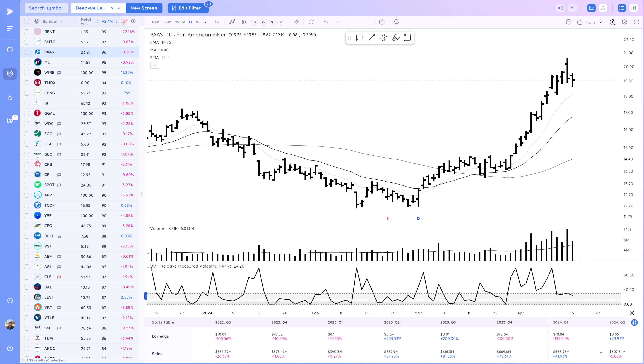The width and height of the screenshot is (644, 364).
Task: Open the alert bell icon
Action: pyautogui.click(x=396, y=22)
